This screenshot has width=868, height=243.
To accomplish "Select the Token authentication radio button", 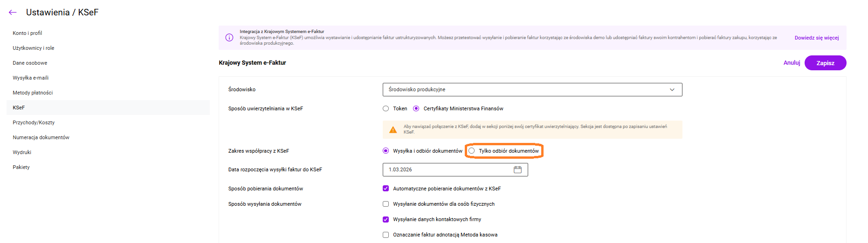I will tap(386, 109).
